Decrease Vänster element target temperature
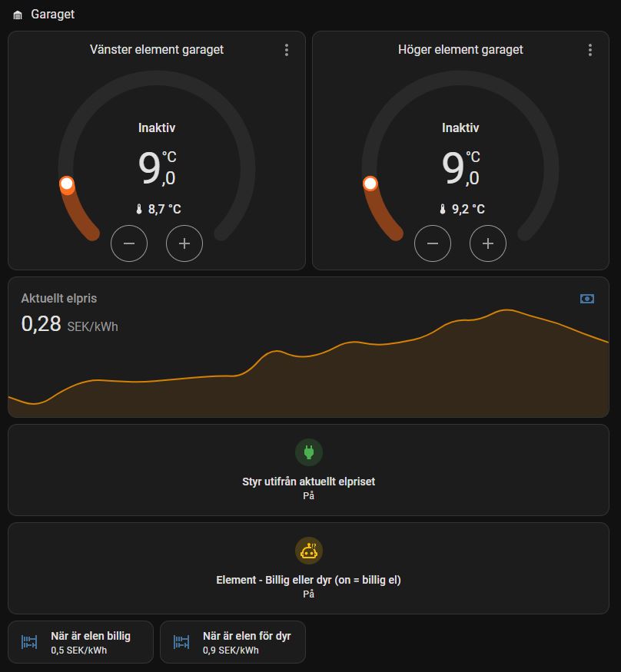 [x=129, y=243]
